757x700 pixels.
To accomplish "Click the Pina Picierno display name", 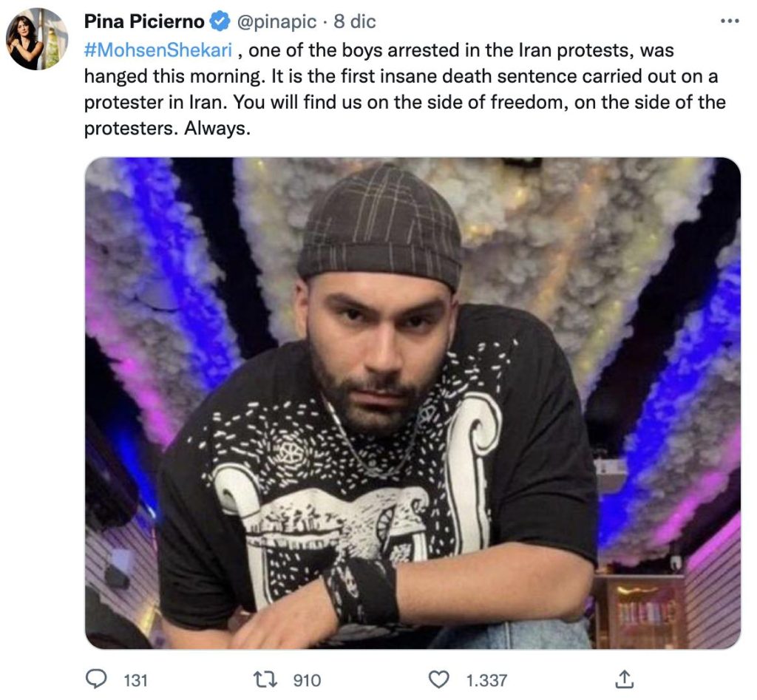I will (144, 21).
